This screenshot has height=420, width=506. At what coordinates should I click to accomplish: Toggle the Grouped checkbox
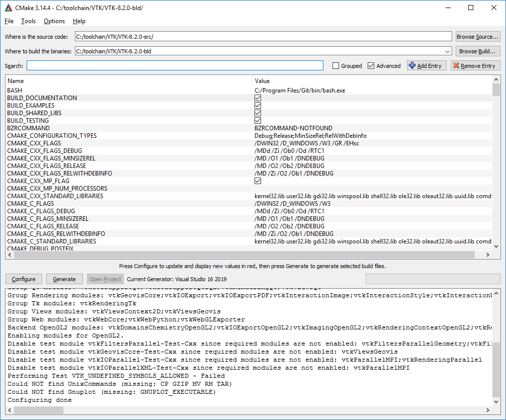[x=335, y=66]
